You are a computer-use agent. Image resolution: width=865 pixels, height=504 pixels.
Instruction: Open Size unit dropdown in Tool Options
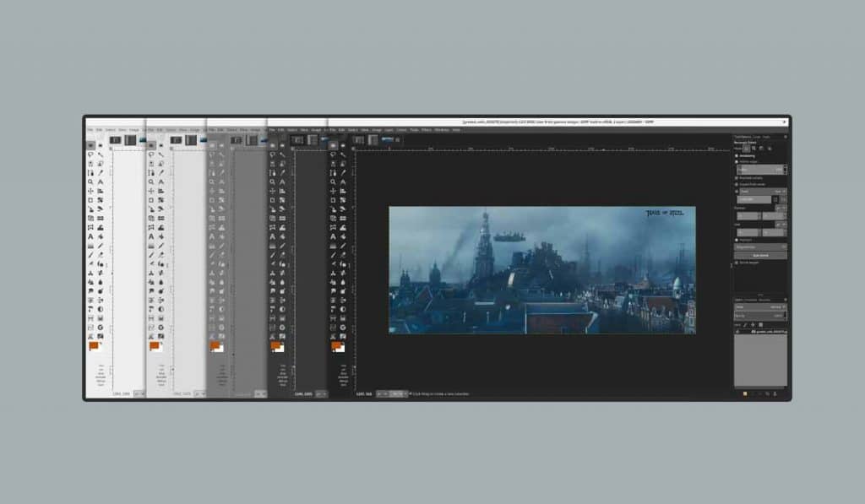pyautogui.click(x=781, y=225)
